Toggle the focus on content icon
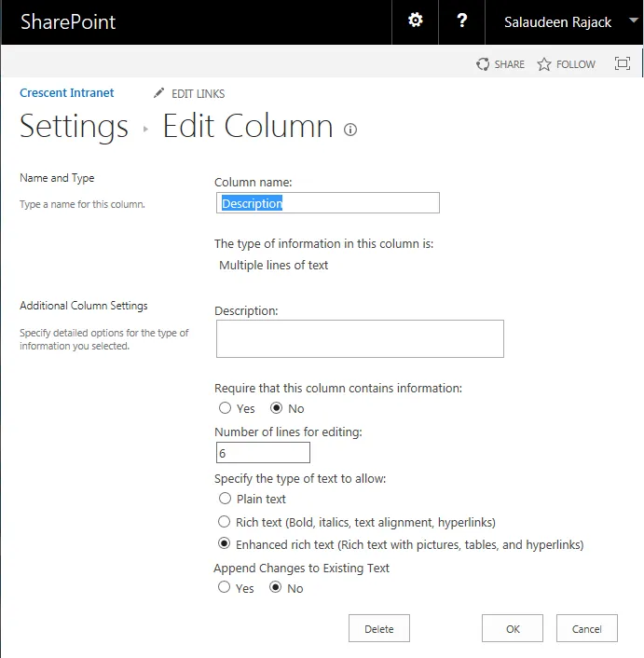This screenshot has width=644, height=658. [x=623, y=64]
